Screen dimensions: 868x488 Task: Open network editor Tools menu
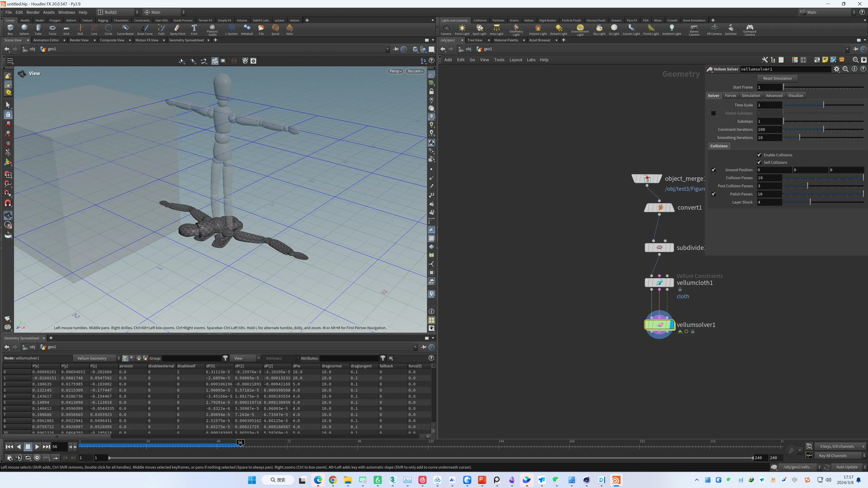point(499,60)
